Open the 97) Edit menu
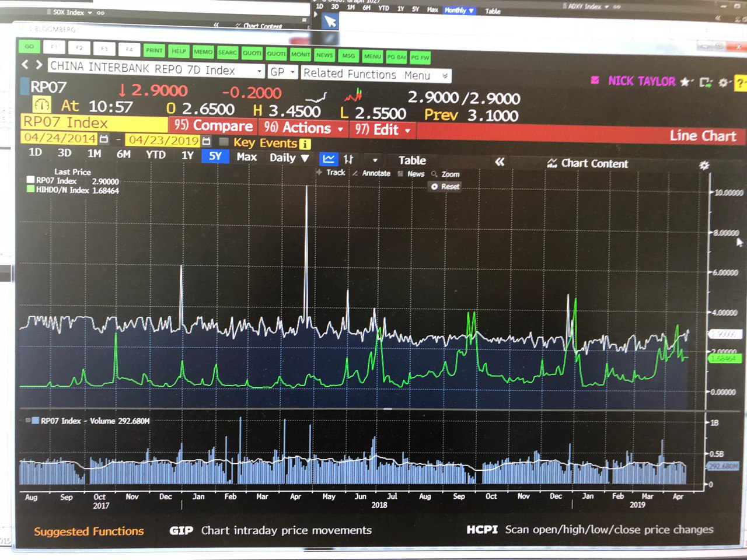 pos(383,129)
